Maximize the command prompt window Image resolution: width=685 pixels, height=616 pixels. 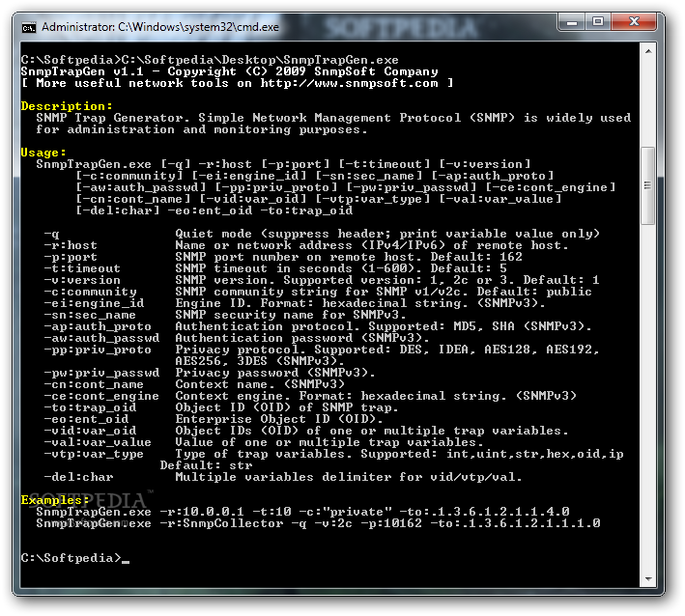point(598,22)
